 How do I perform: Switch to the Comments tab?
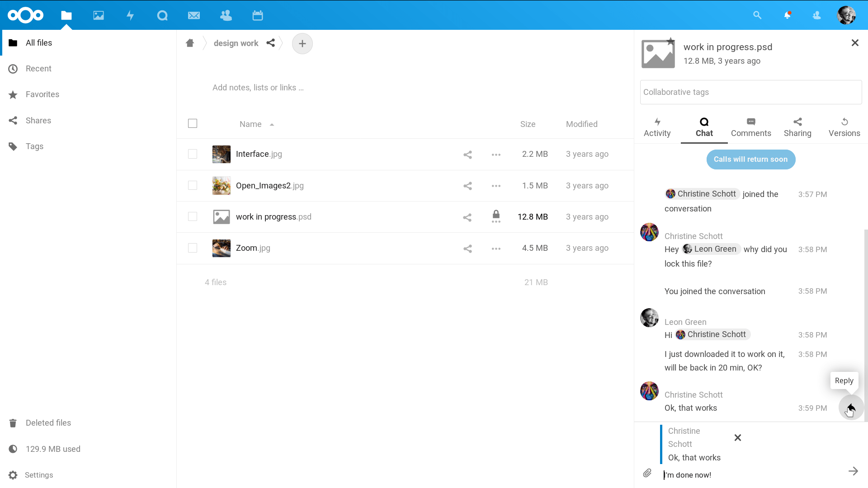point(750,127)
